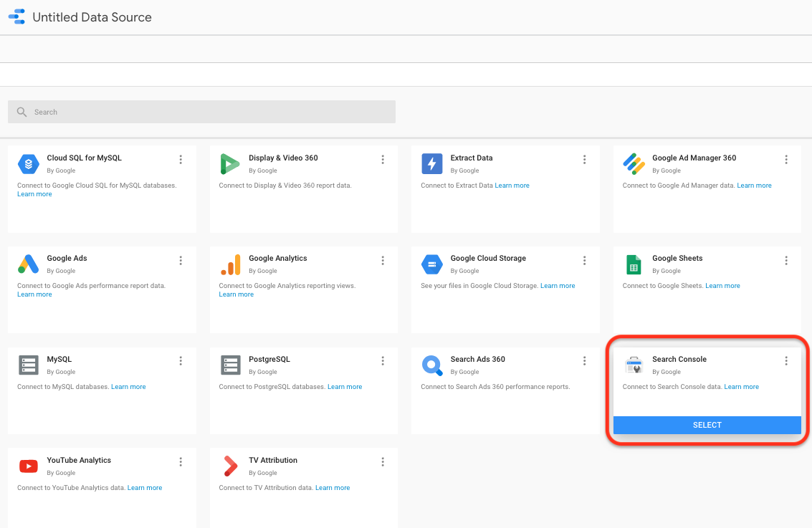Click the Display & Video 360 play icon
This screenshot has width=812, height=528.
tap(230, 164)
